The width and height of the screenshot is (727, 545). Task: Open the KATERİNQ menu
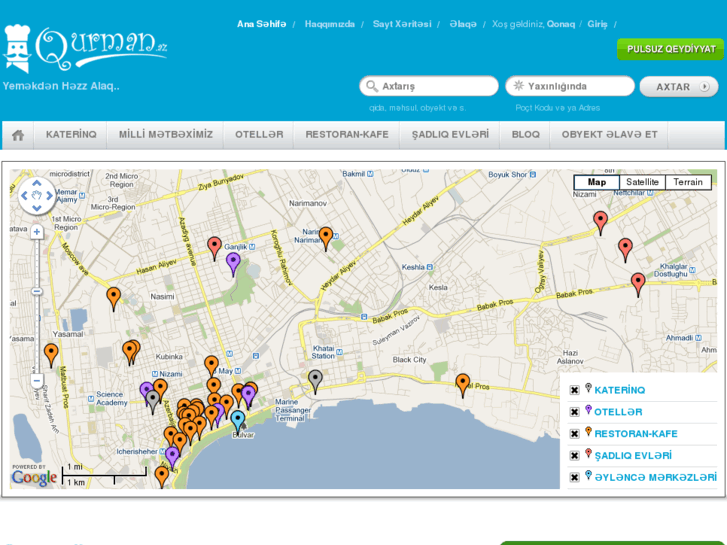(71, 135)
